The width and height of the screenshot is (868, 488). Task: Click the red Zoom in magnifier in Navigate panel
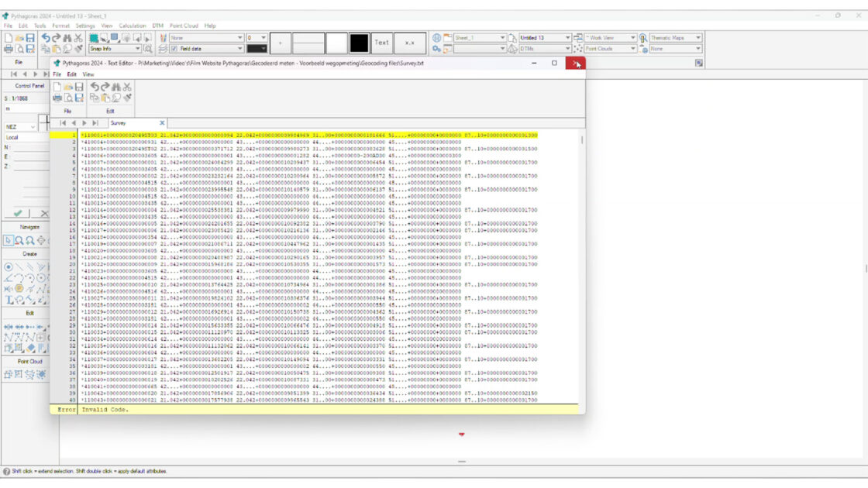(x=19, y=240)
